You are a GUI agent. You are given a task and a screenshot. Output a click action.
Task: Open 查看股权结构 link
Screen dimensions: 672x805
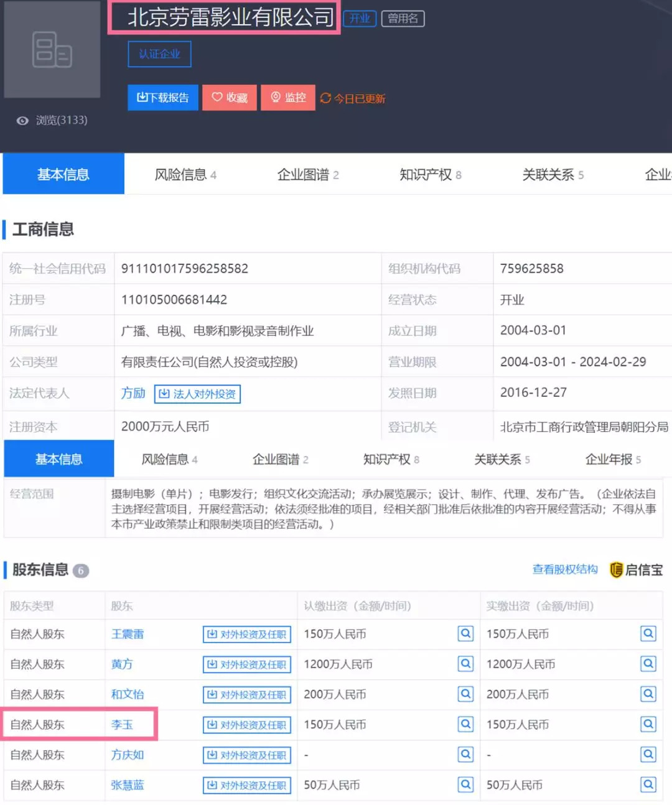564,569
